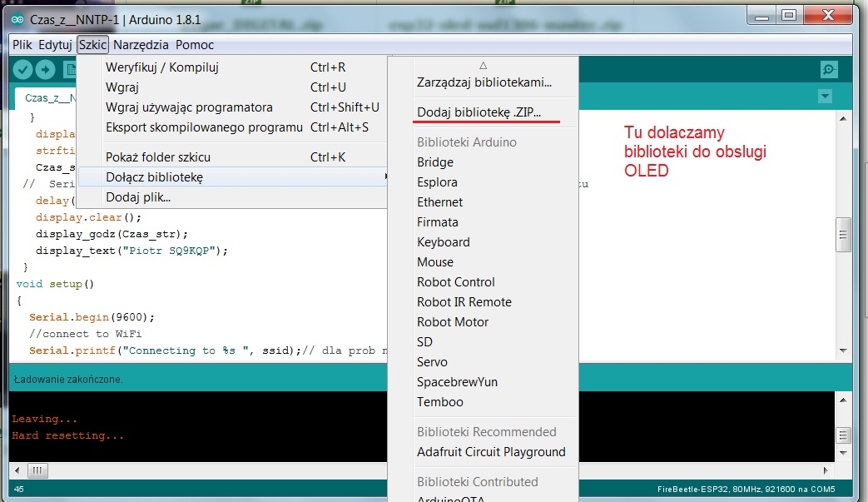Viewport: 868px width, 502px height.
Task: Click the 'display.clear();' code line
Action: tap(88, 217)
